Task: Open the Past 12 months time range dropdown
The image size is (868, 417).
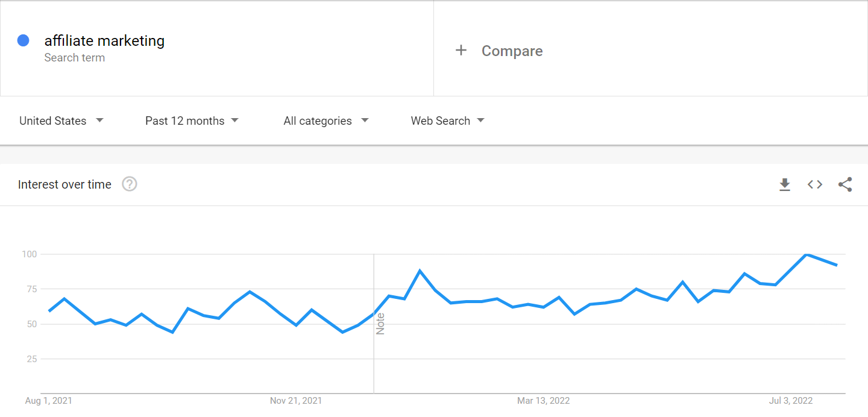Action: [192, 121]
